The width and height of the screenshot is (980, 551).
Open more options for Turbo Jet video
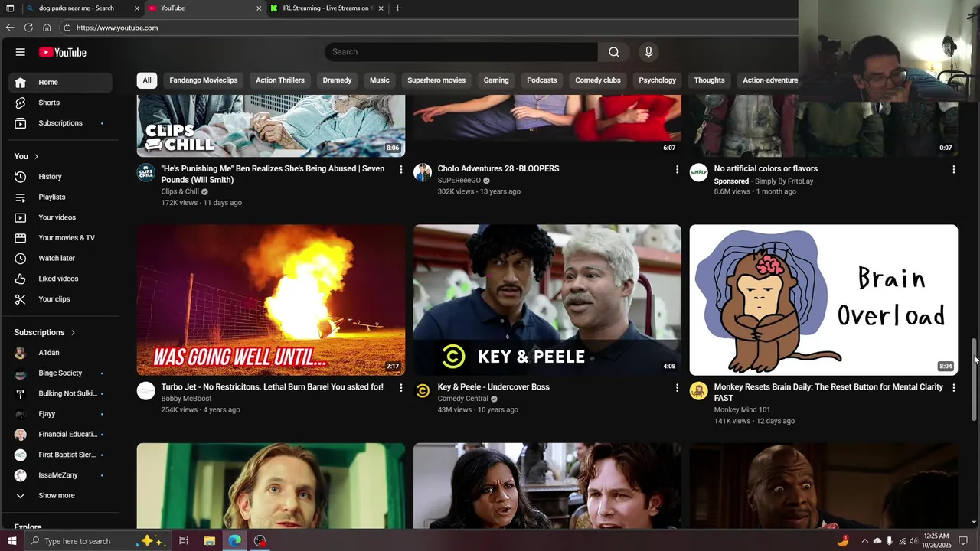tap(400, 388)
